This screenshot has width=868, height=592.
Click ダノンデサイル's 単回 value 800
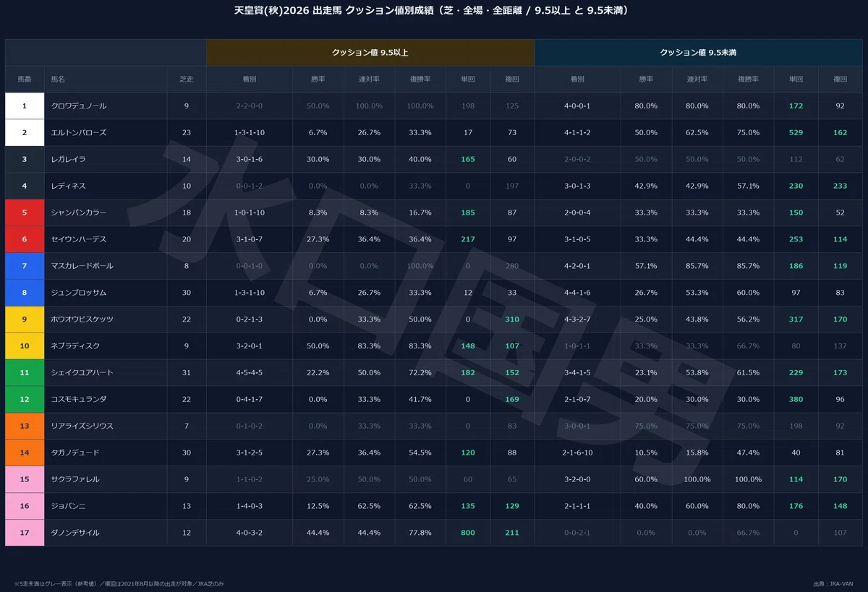(468, 533)
